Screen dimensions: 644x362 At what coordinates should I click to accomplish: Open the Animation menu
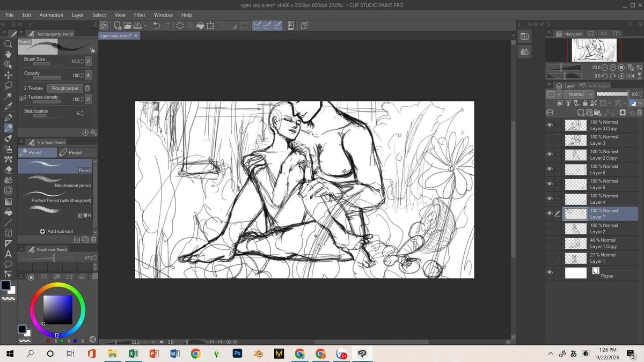tap(51, 15)
